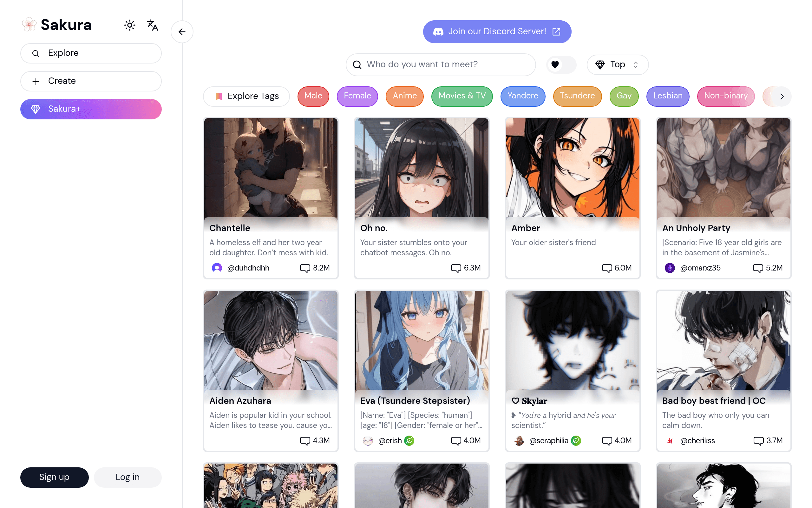
Task: Click @omarxz35 avatar icon
Action: (x=670, y=268)
